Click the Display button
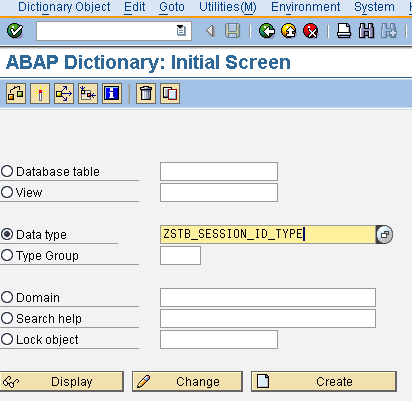Screen dimensions: 412x401 pyautogui.click(x=62, y=381)
